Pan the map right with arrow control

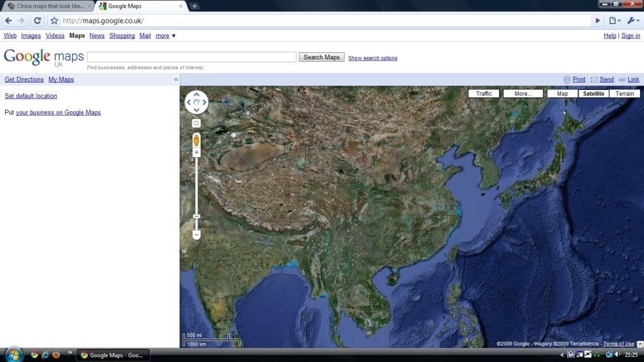[x=204, y=101]
